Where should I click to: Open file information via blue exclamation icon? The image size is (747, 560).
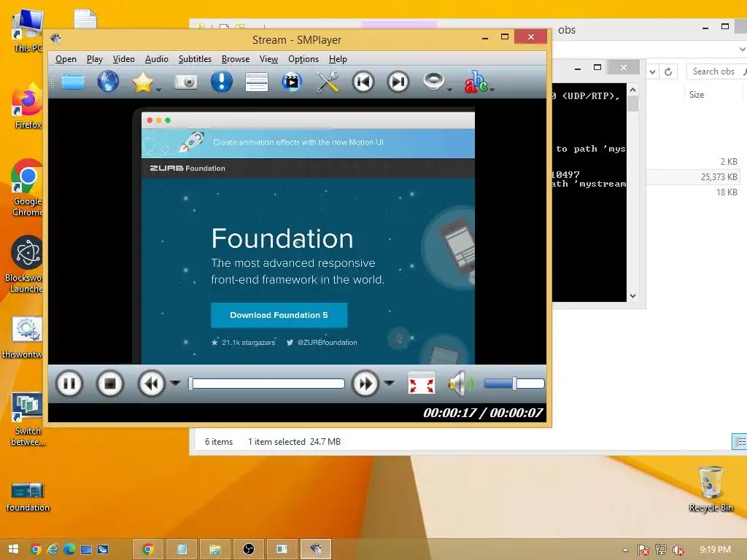(x=222, y=82)
